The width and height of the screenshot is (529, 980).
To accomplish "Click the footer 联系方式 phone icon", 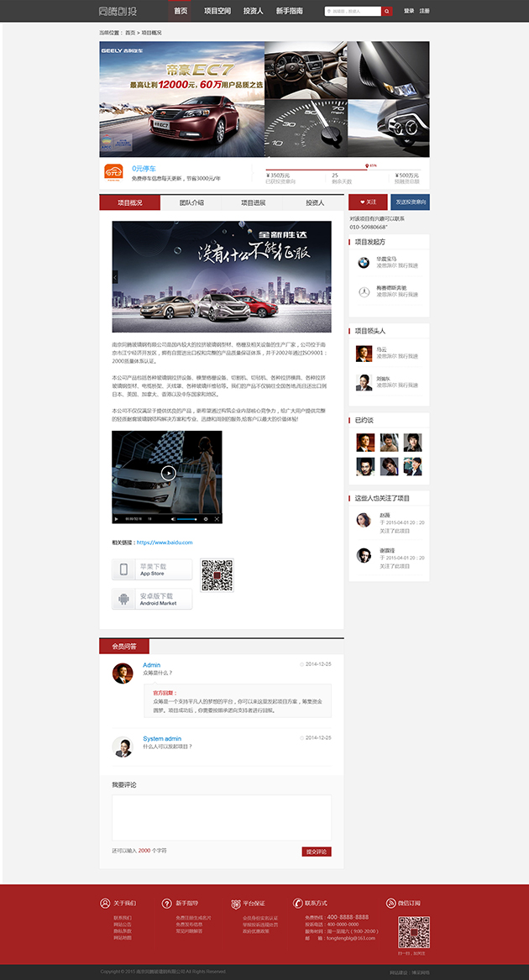I will pyautogui.click(x=297, y=903).
